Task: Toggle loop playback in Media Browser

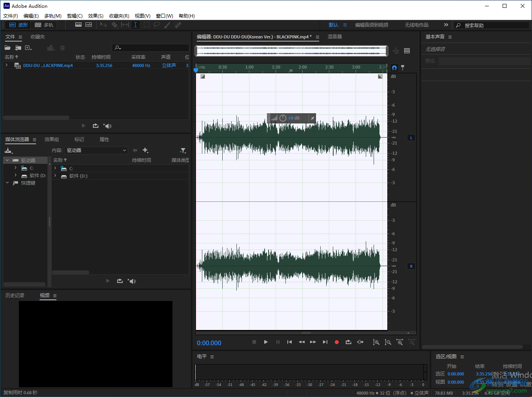Action: pyautogui.click(x=120, y=281)
